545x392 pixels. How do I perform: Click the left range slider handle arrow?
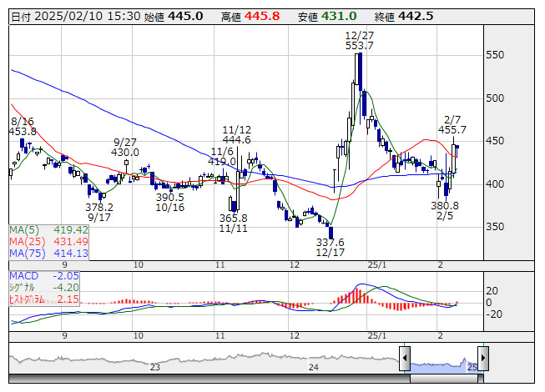405,358
